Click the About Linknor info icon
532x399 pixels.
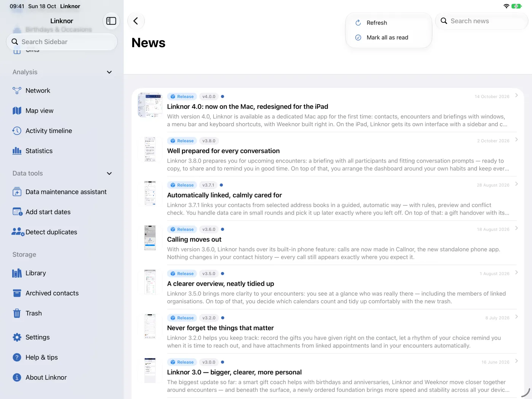pyautogui.click(x=17, y=377)
